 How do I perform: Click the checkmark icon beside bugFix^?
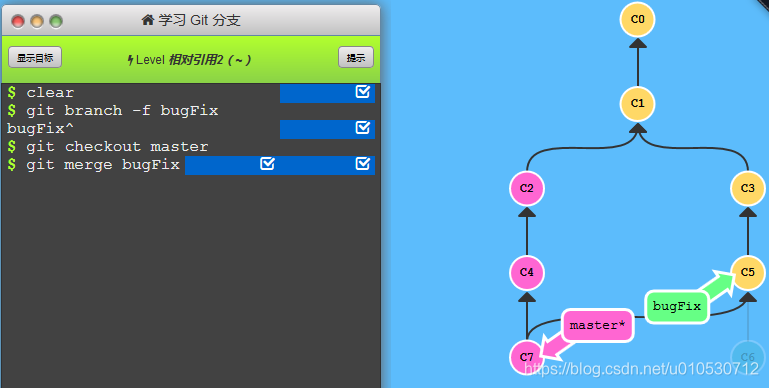tap(362, 128)
